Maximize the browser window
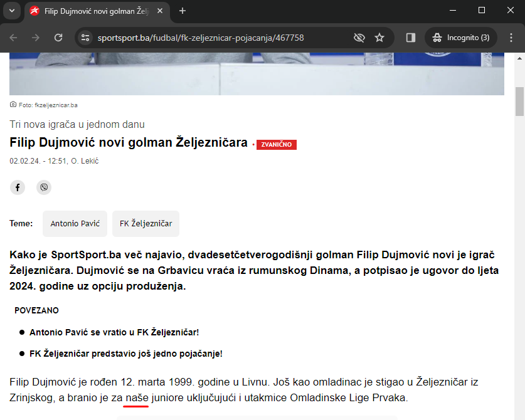Screen dimensions: 525x420 pyautogui.click(x=482, y=11)
